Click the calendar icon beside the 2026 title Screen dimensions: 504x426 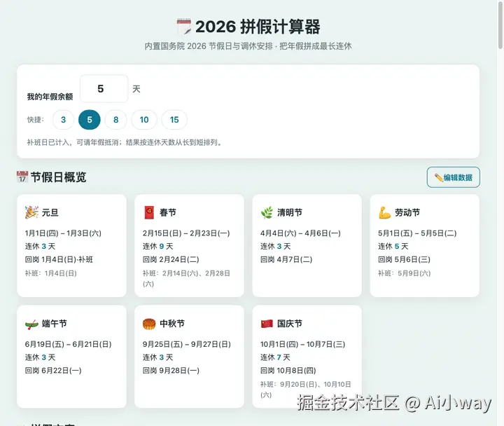[184, 27]
